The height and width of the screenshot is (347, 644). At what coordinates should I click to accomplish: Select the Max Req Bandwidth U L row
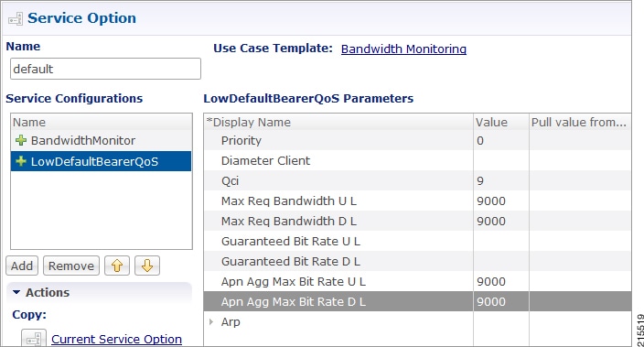417,201
